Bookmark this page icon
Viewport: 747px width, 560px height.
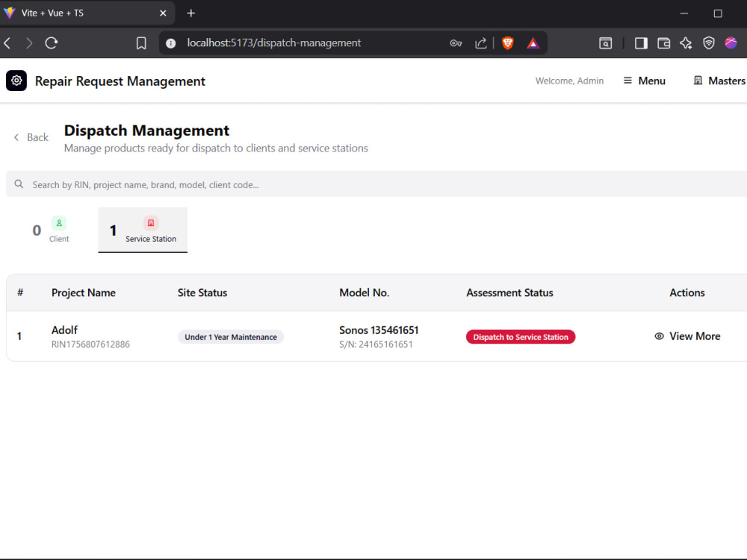[x=141, y=43]
